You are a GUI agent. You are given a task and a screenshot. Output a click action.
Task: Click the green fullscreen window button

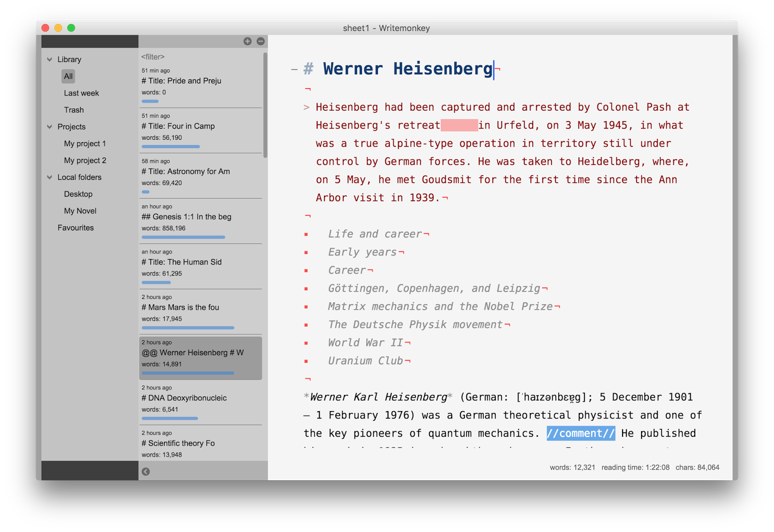71,28
